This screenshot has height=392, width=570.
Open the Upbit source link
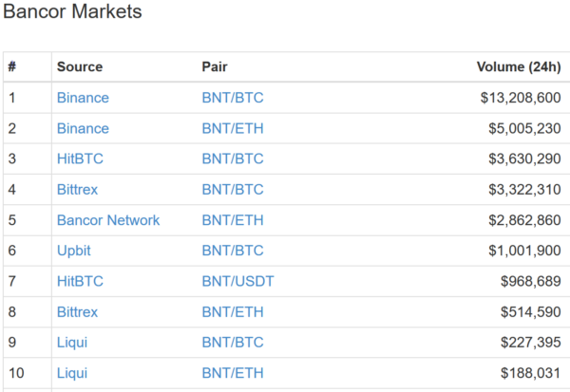point(74,251)
